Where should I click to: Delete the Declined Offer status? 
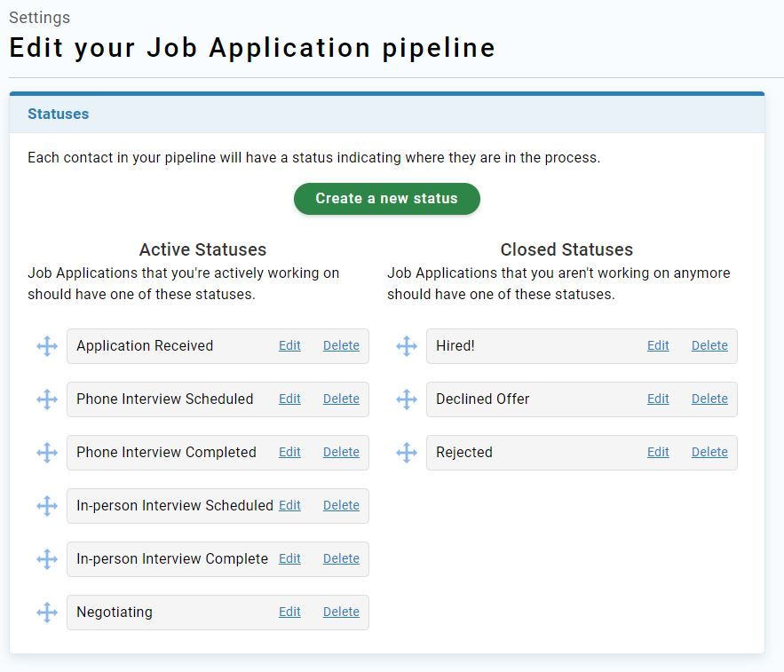point(709,399)
